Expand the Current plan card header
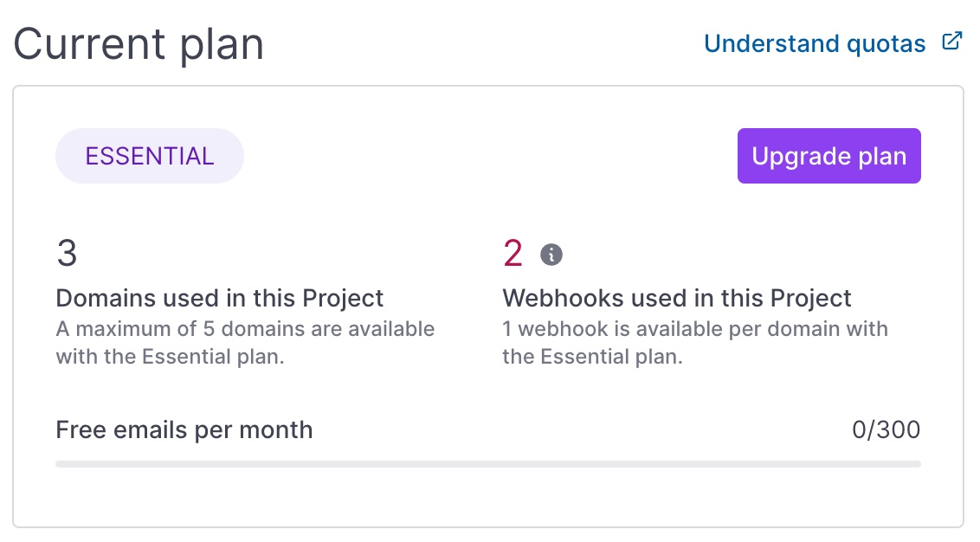Screen dimensions: 980x542 point(139,45)
